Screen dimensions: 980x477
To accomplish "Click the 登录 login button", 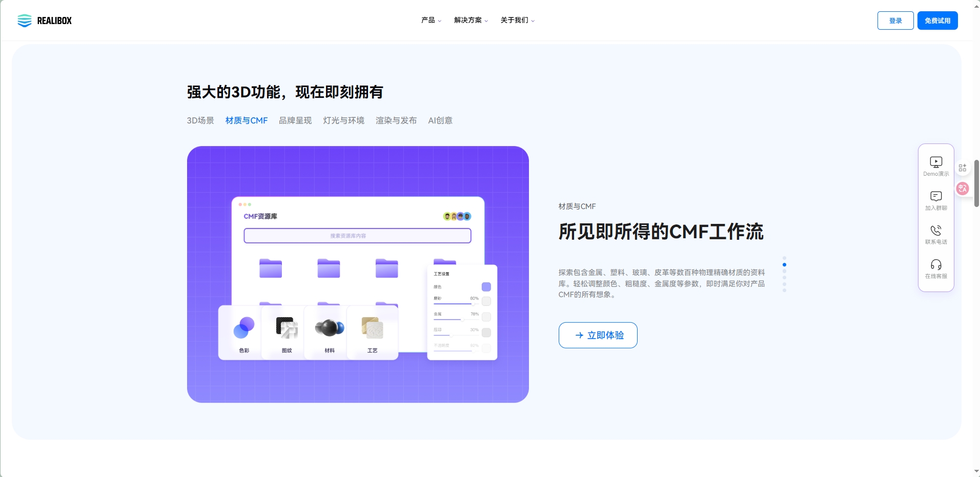I will (x=895, y=20).
